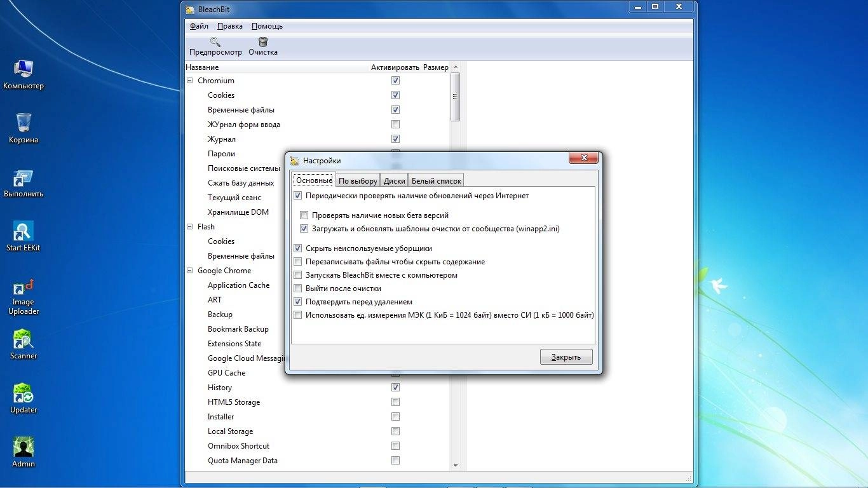Screen dimensions: 868x488
Task: Check the HTML5 Storage checkbox
Action: click(x=395, y=402)
